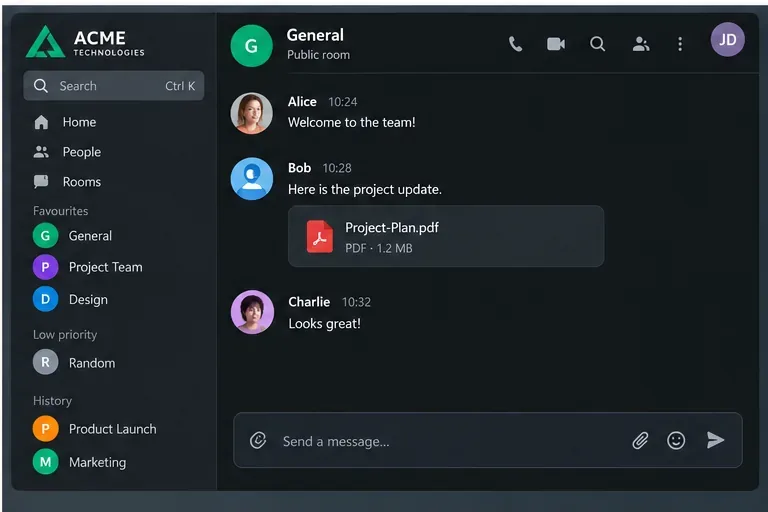Search messages with header magnifier icon
Screen dimensions: 768x512
[597, 44]
